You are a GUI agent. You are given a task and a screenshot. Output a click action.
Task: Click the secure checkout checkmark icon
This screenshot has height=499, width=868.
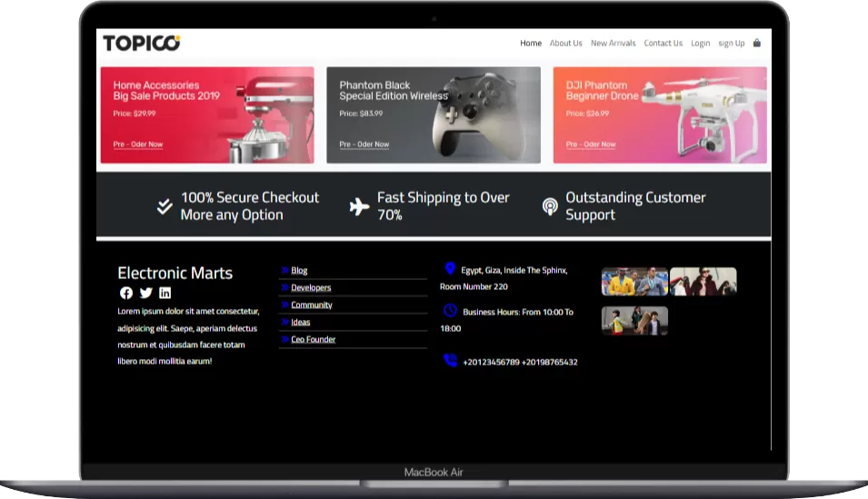(165, 206)
